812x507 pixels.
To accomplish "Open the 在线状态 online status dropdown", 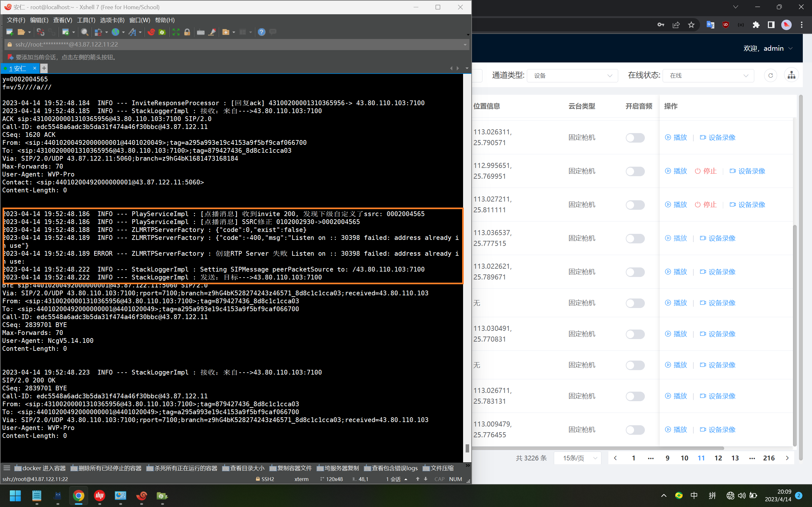I will click(708, 75).
